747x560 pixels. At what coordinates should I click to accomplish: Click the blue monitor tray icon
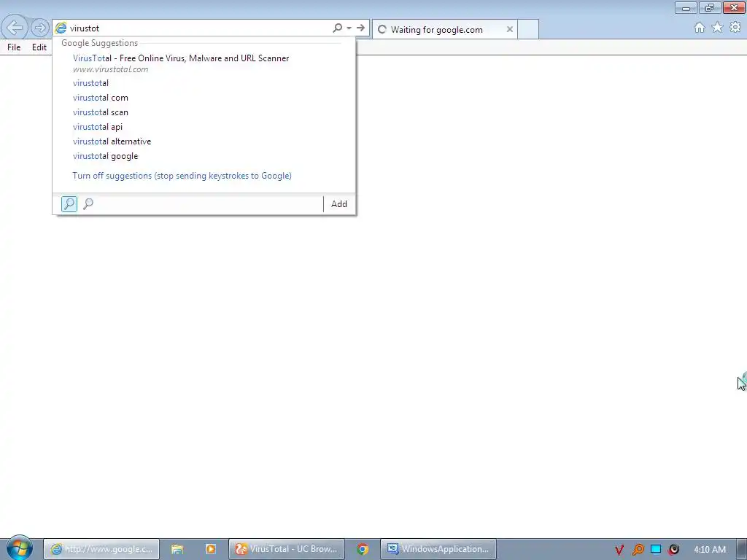656,550
